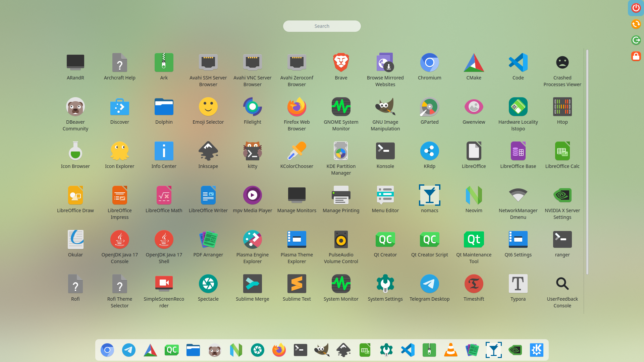The width and height of the screenshot is (644, 362).
Task: Open Dolphin from the app grid
Action: (164, 111)
